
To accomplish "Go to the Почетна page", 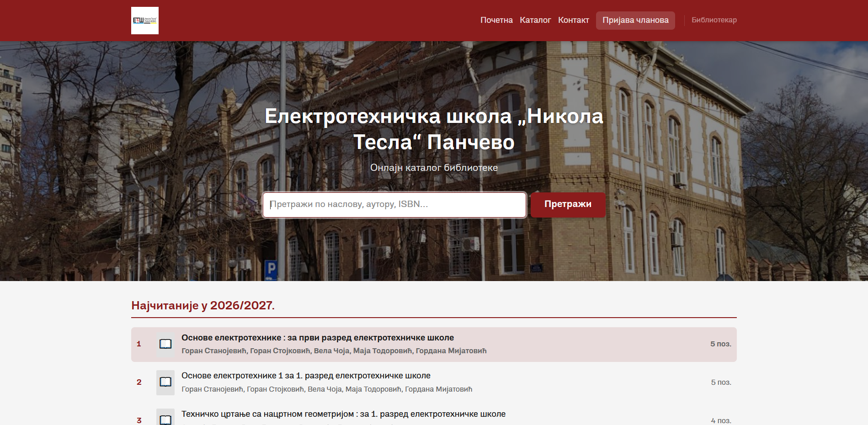I will coord(496,20).
